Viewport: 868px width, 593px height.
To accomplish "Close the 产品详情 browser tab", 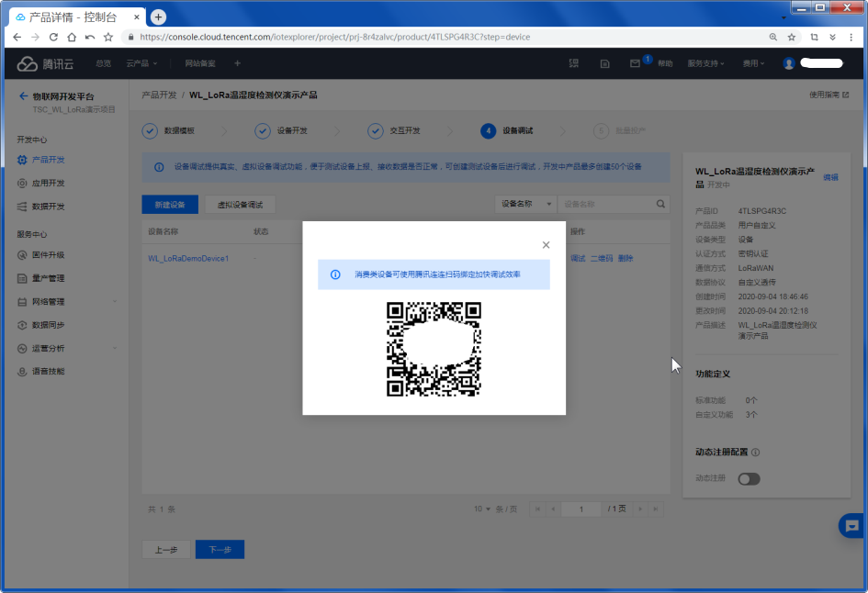I will [x=136, y=17].
